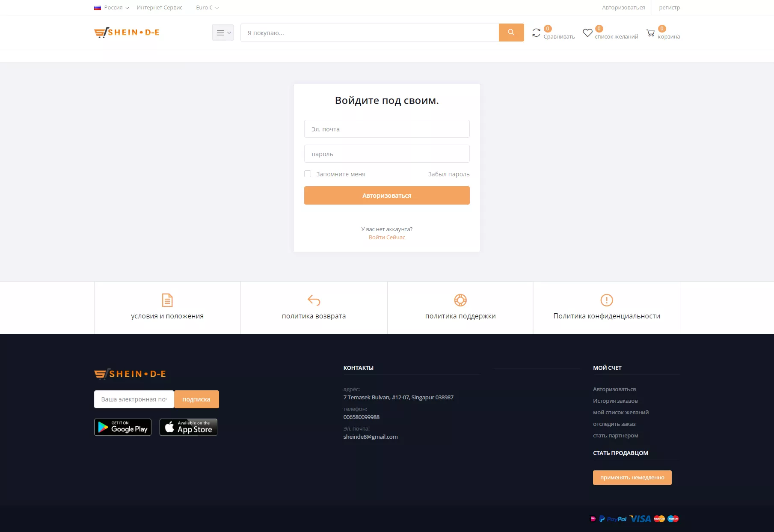This screenshot has height=532, width=774.
Task: Open the shopping cart icon
Action: click(650, 33)
